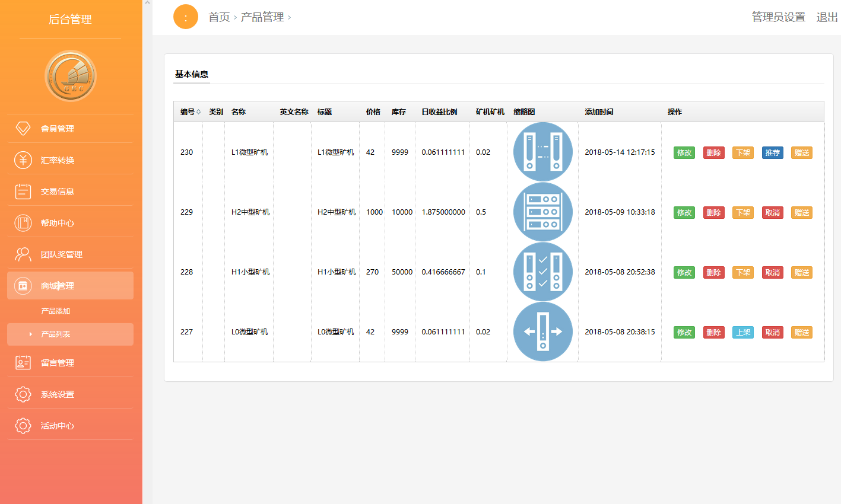The image size is (841, 504).
Task: Open 产品添加 submenu item
Action: (55, 311)
